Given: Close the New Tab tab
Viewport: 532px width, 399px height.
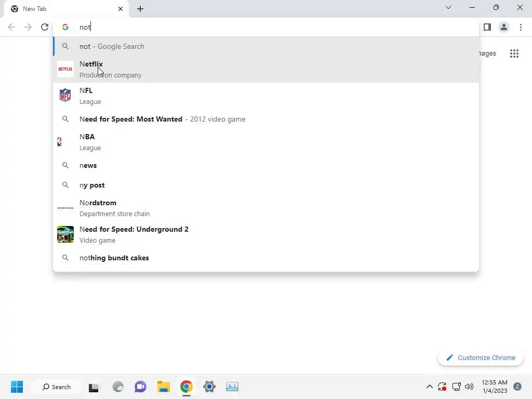Looking at the screenshot, I should (x=121, y=9).
